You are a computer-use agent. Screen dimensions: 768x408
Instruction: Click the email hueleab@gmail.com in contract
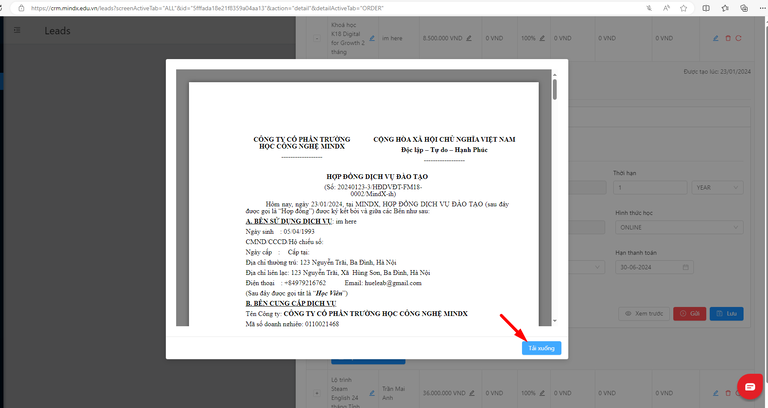pyautogui.click(x=393, y=283)
